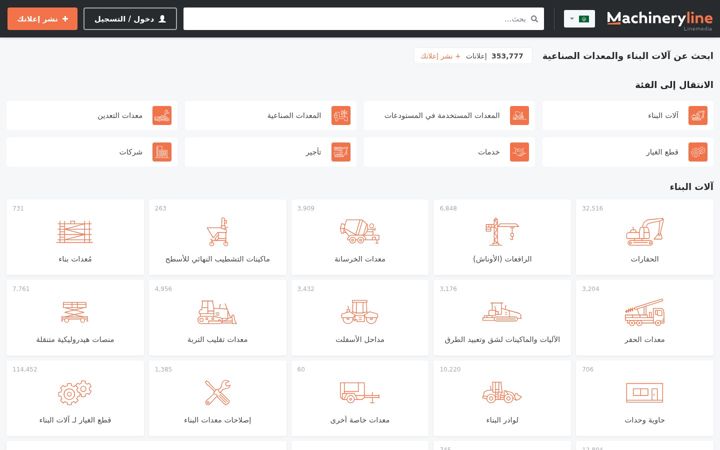Open the خدمات category icon

tap(519, 152)
